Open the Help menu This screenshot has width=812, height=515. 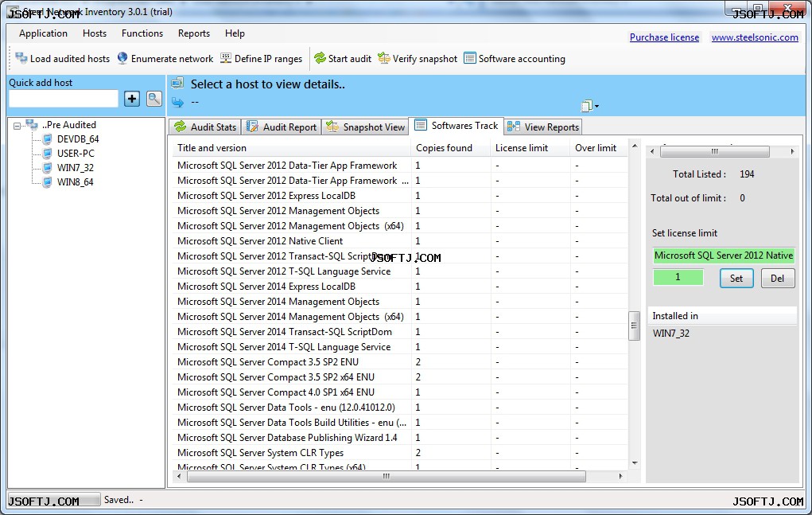point(235,33)
